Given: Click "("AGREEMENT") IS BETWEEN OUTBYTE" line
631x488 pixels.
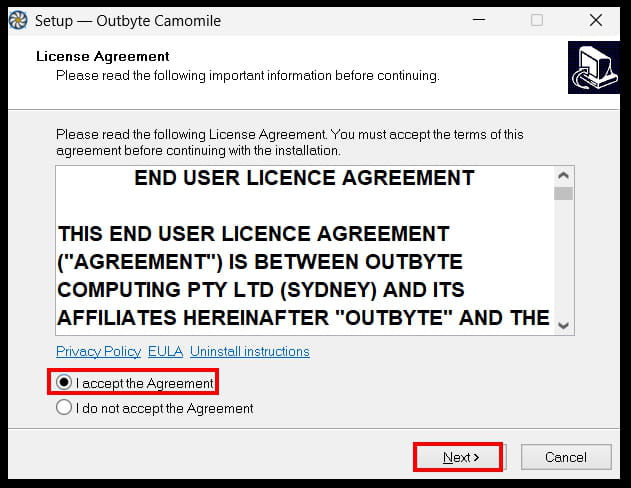Looking at the screenshot, I should 260,262.
